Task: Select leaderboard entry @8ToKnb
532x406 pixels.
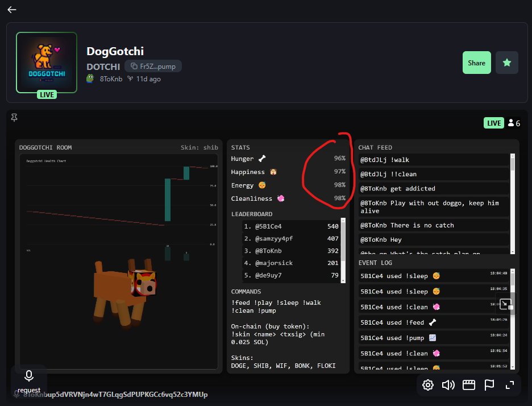Action: pyautogui.click(x=292, y=251)
